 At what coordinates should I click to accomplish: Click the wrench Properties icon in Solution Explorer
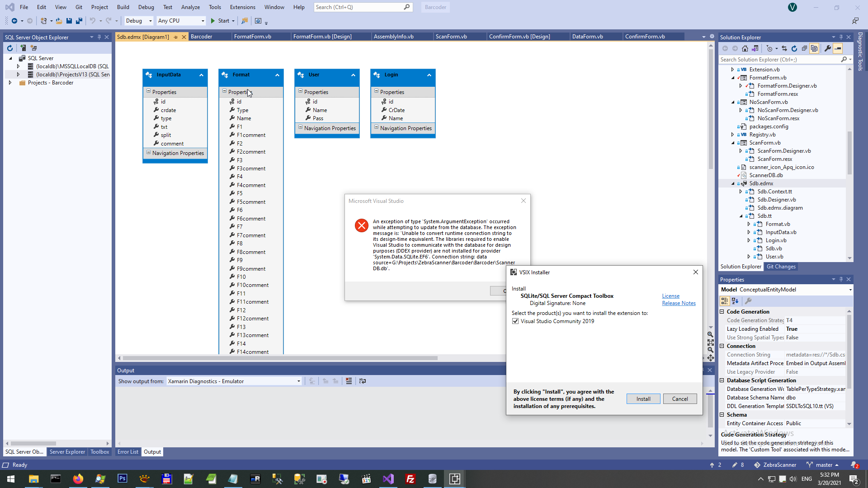pyautogui.click(x=827, y=48)
